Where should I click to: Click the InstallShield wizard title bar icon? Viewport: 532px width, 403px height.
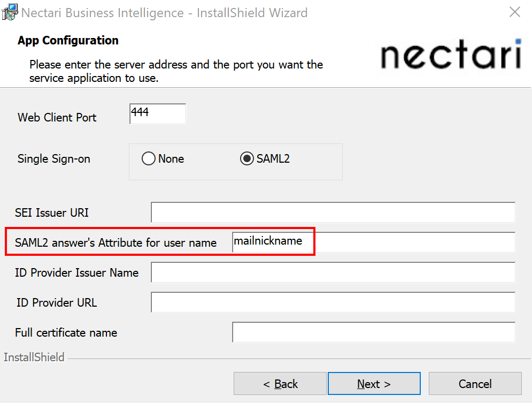click(9, 12)
